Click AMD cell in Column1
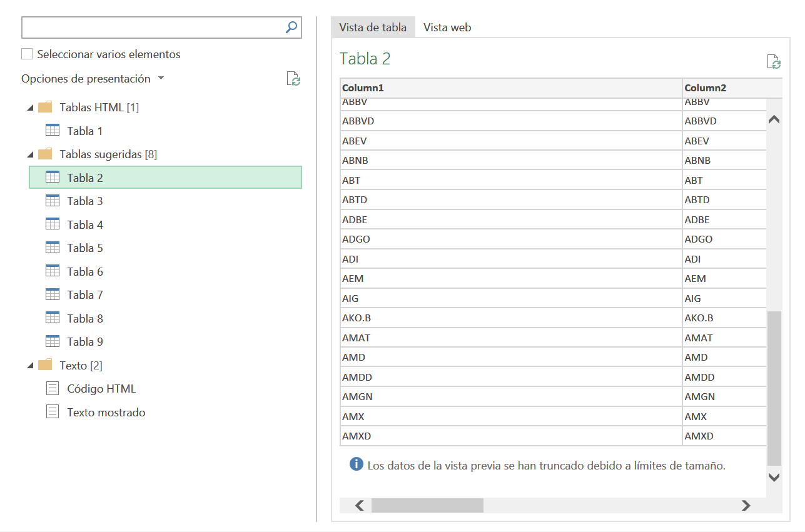The width and height of the screenshot is (805, 532). pyautogui.click(x=511, y=357)
